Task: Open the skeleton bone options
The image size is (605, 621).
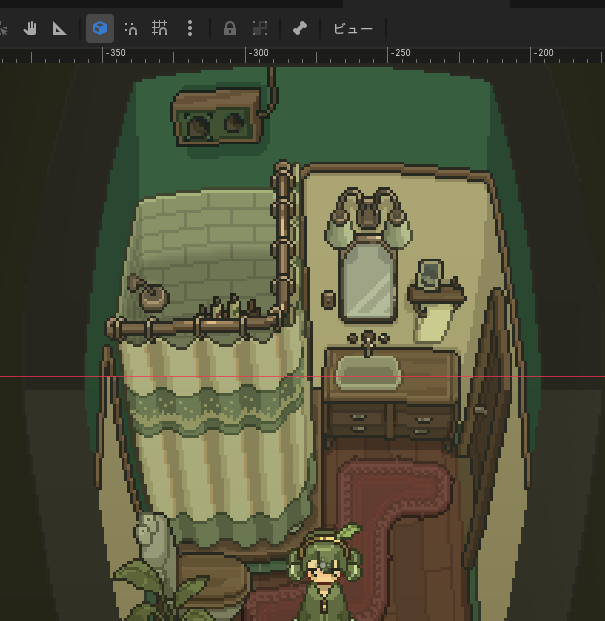Action: (x=300, y=29)
